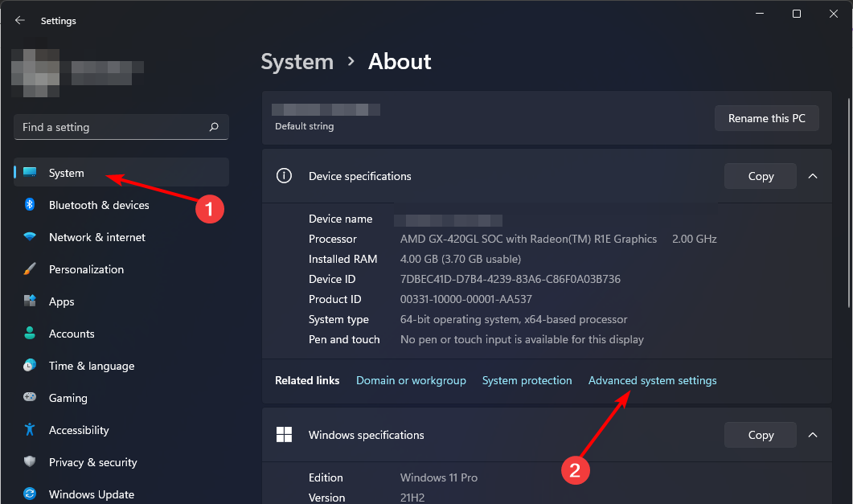Click the Windows logo beside Windows specifications

click(284, 434)
